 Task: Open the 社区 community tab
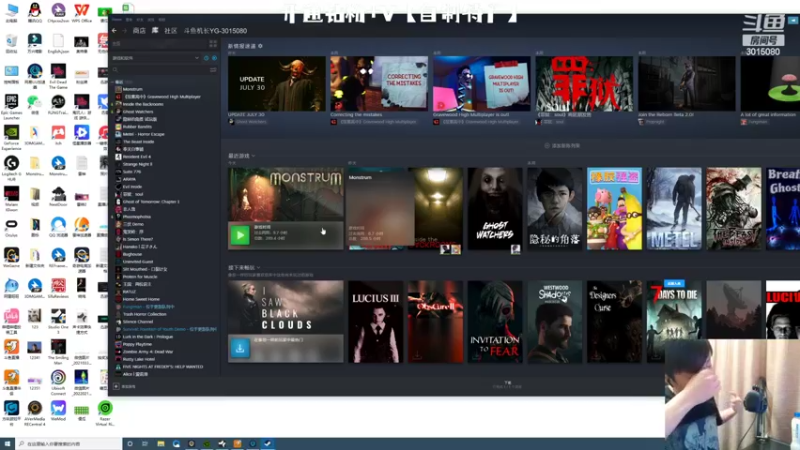point(170,31)
